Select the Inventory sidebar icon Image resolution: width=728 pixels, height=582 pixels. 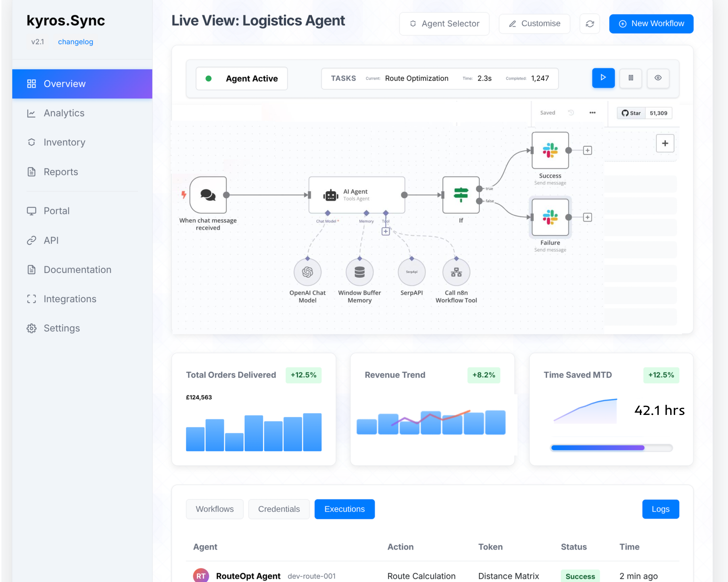(32, 142)
